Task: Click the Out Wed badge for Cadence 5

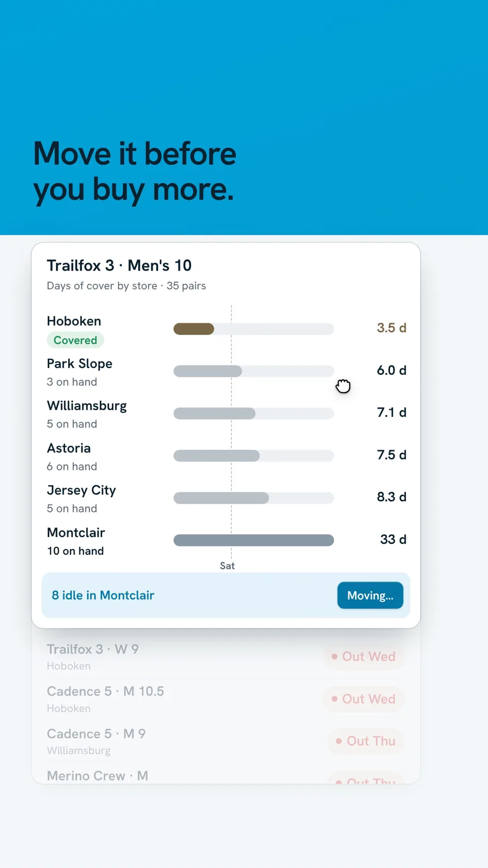Action: point(363,699)
